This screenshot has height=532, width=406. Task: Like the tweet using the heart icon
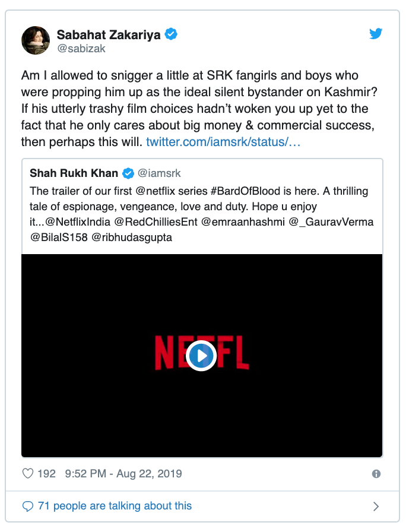28,473
